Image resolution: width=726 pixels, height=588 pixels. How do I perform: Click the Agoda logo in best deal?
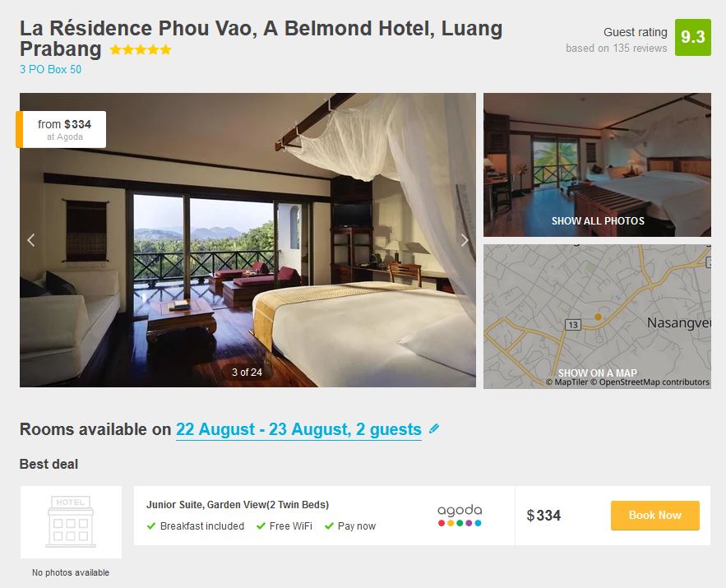click(x=460, y=516)
